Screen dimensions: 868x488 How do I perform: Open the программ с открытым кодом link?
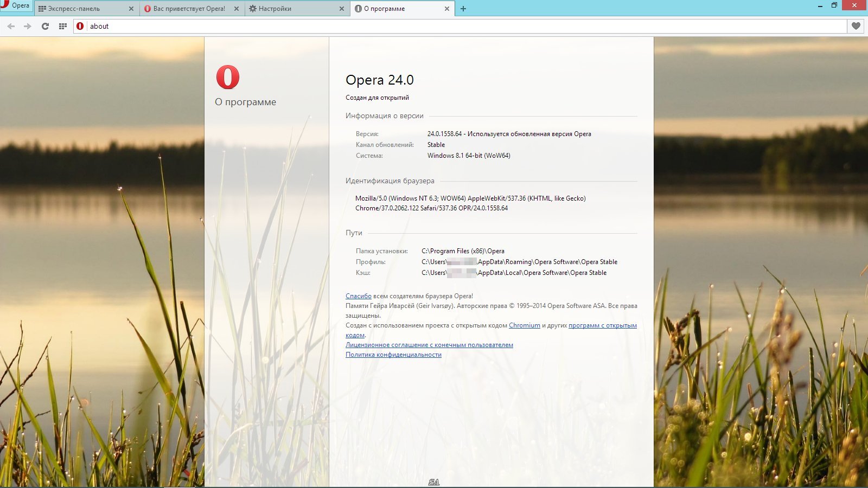tap(602, 325)
